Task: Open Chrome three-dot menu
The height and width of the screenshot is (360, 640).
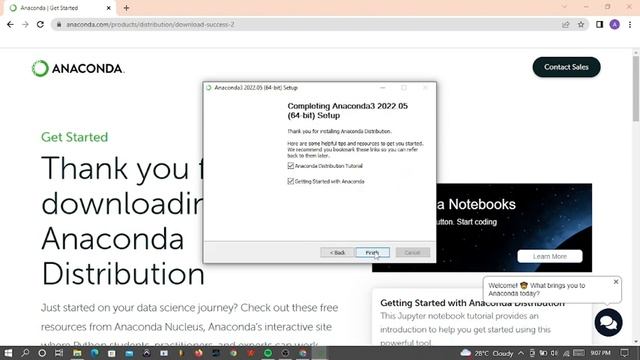Action: pyautogui.click(x=630, y=24)
